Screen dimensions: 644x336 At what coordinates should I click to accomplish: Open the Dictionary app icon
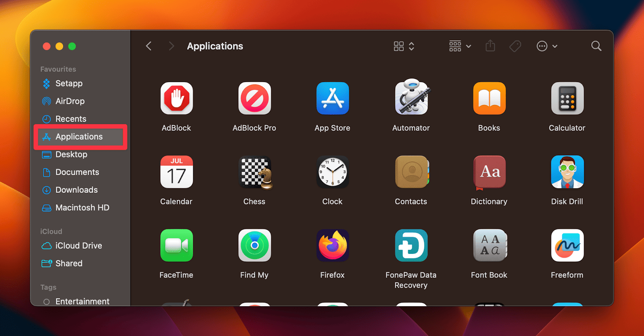pyautogui.click(x=489, y=172)
